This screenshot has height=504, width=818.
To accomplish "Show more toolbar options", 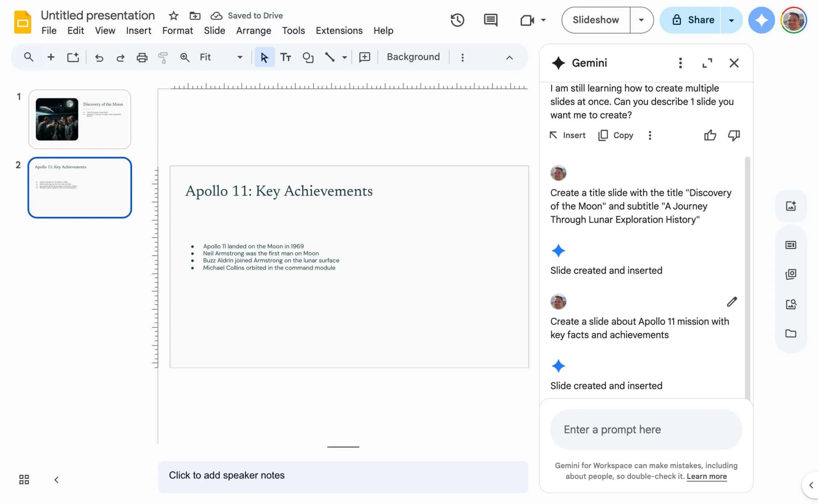I will pos(462,57).
